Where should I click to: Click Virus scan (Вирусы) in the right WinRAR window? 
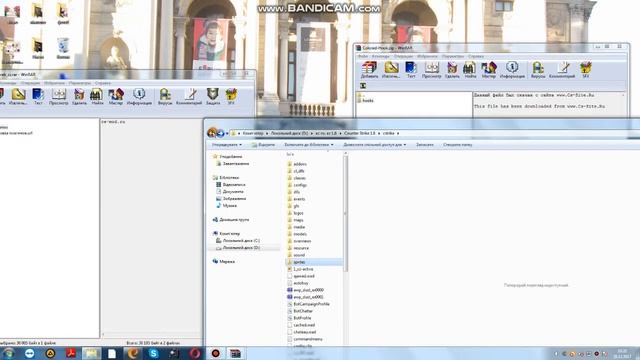point(538,70)
